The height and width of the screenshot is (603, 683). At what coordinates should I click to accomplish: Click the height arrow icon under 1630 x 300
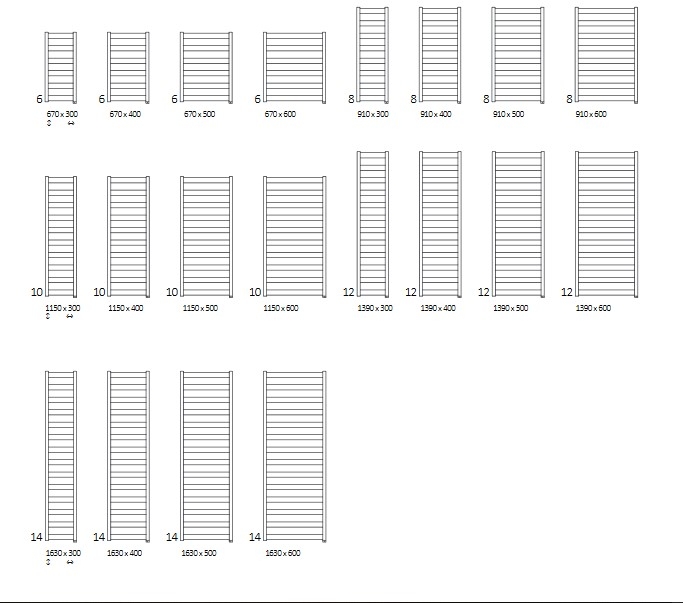48,562
